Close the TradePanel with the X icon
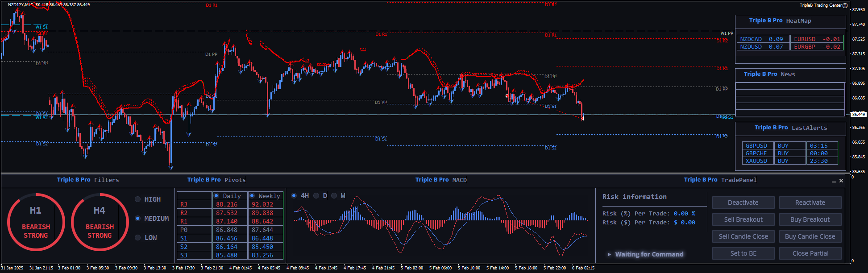The width and height of the screenshot is (868, 273). 841,181
